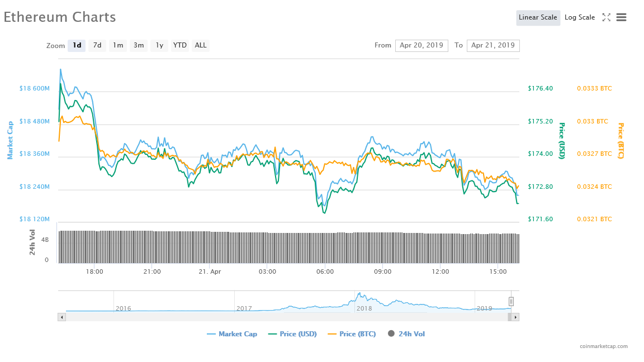
Task: Click the To date field
Action: click(493, 45)
